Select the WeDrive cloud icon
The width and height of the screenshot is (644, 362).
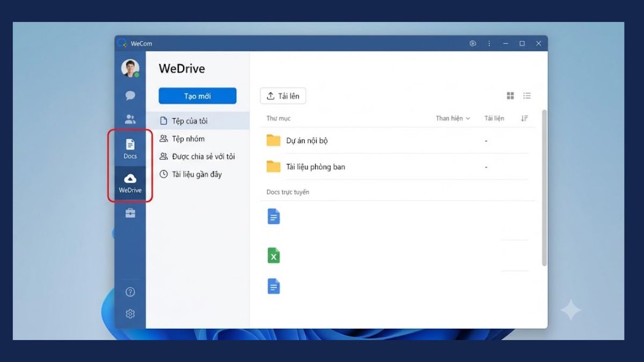(130, 183)
